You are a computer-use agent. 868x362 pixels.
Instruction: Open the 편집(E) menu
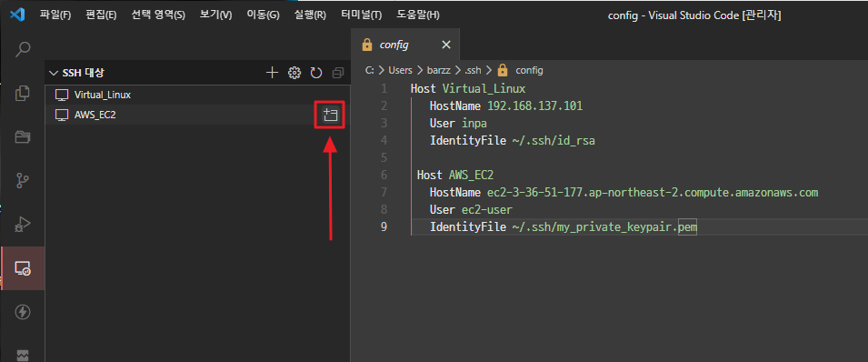click(x=101, y=15)
